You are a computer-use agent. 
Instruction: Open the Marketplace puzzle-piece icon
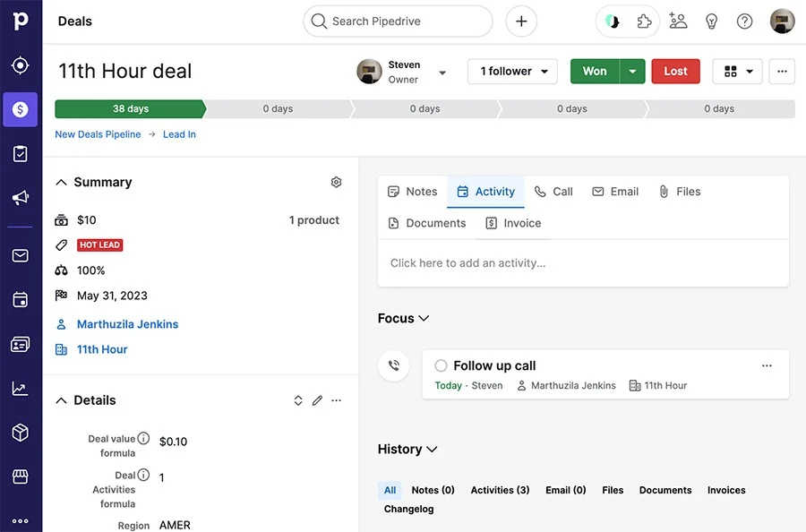[x=643, y=21]
